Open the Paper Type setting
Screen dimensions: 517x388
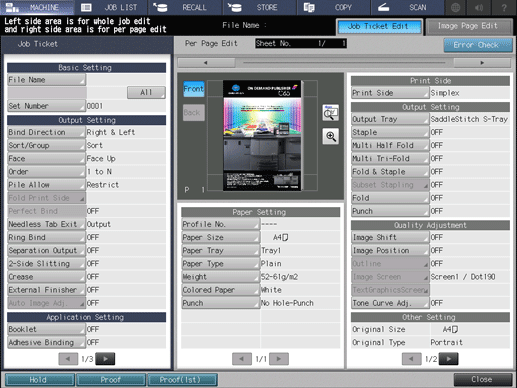[x=220, y=264]
